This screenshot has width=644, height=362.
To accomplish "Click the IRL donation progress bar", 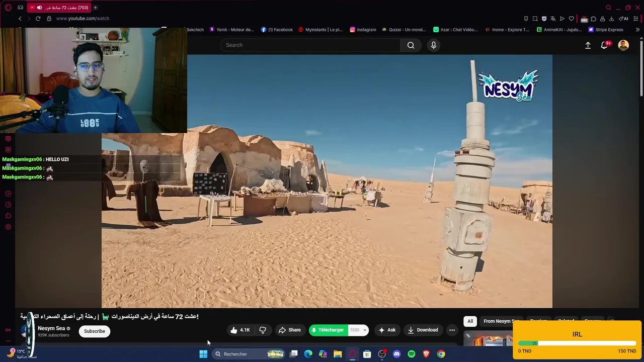I will click(577, 343).
